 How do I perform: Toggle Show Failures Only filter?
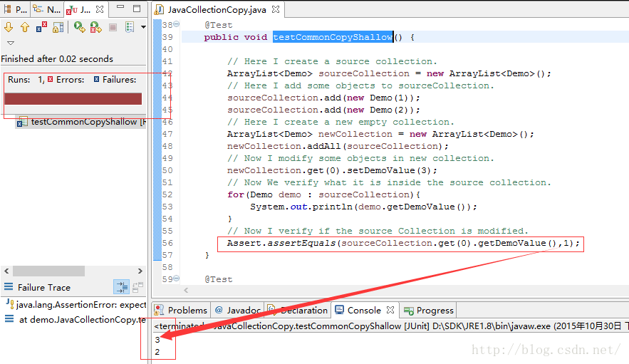[x=41, y=27]
